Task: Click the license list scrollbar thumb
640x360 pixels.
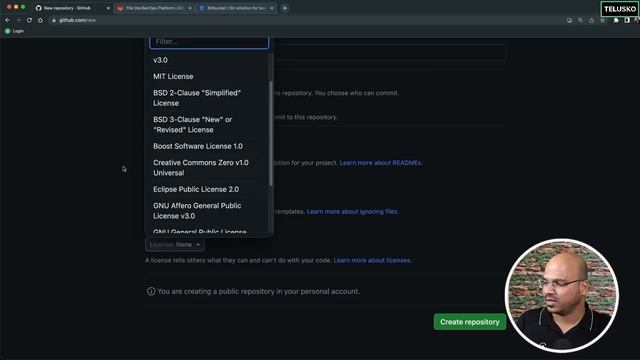Action: 271,133
